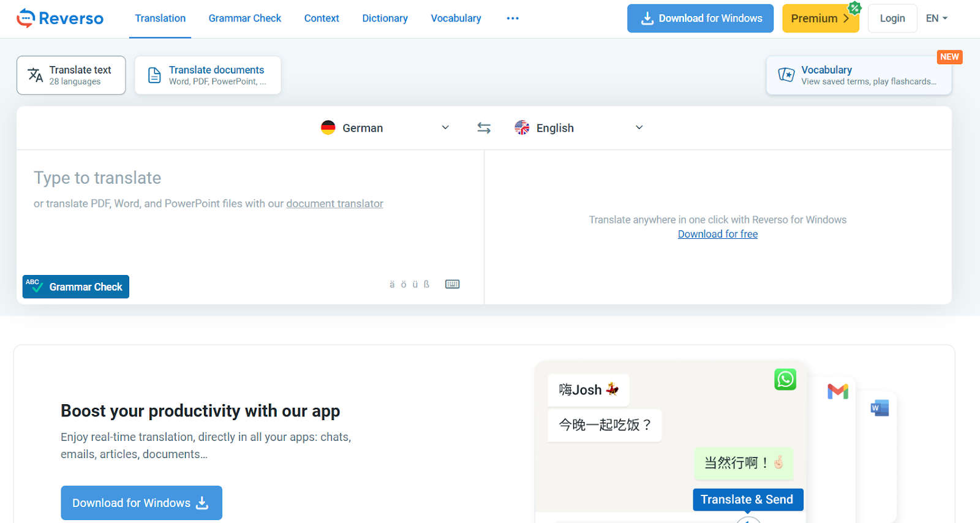Screen dimensions: 980x523
Task: Expand the target language chevron
Action: (x=639, y=127)
